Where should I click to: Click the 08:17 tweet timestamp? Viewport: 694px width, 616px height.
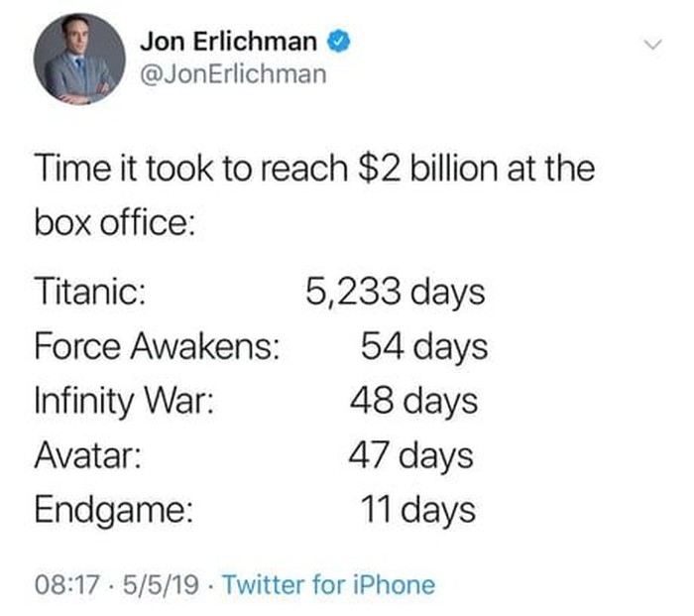pos(66,584)
